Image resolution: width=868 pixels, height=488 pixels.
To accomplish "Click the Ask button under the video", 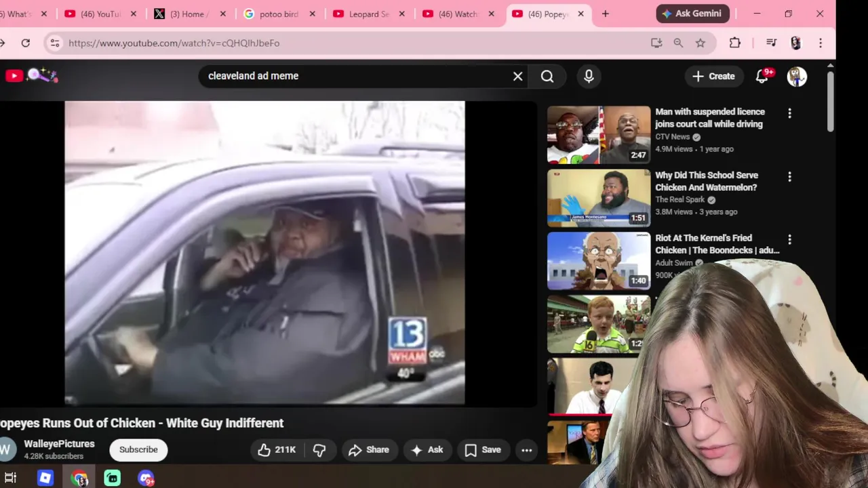I will coord(427,449).
